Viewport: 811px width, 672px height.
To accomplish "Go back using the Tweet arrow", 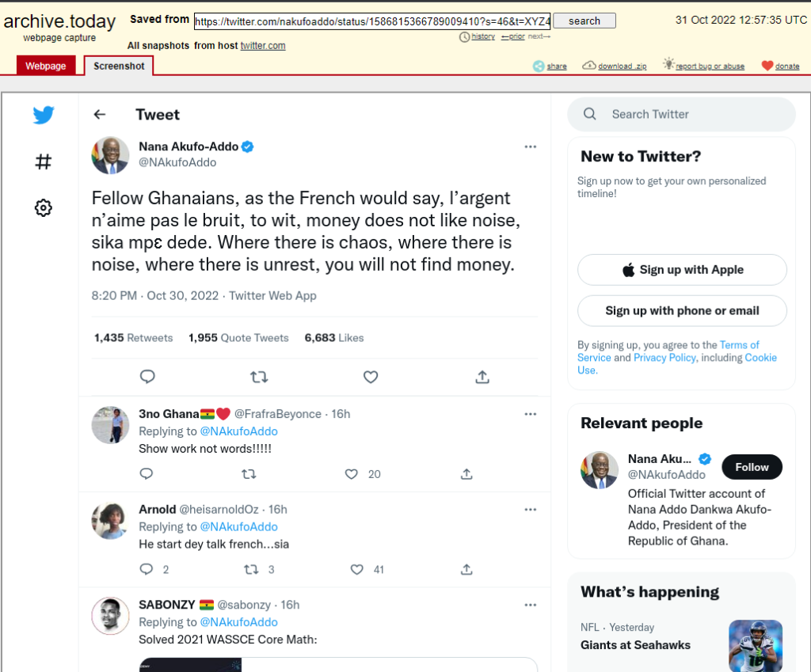I will click(x=100, y=115).
